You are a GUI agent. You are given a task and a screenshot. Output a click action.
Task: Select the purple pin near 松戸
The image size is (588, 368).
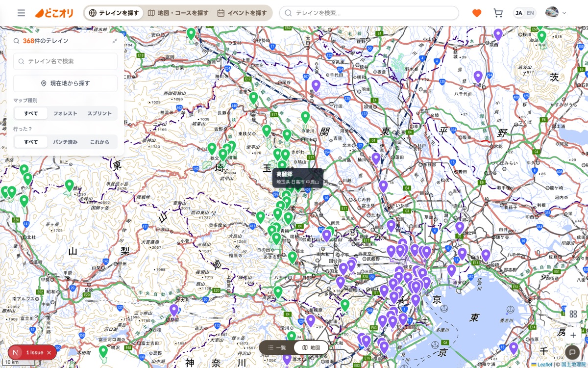(460, 228)
